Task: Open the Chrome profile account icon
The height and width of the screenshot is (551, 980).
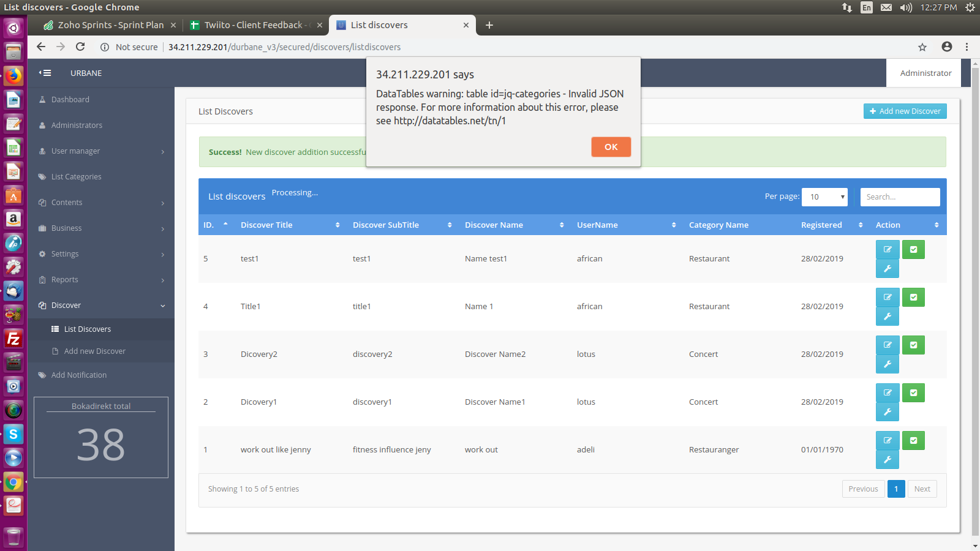Action: click(947, 47)
